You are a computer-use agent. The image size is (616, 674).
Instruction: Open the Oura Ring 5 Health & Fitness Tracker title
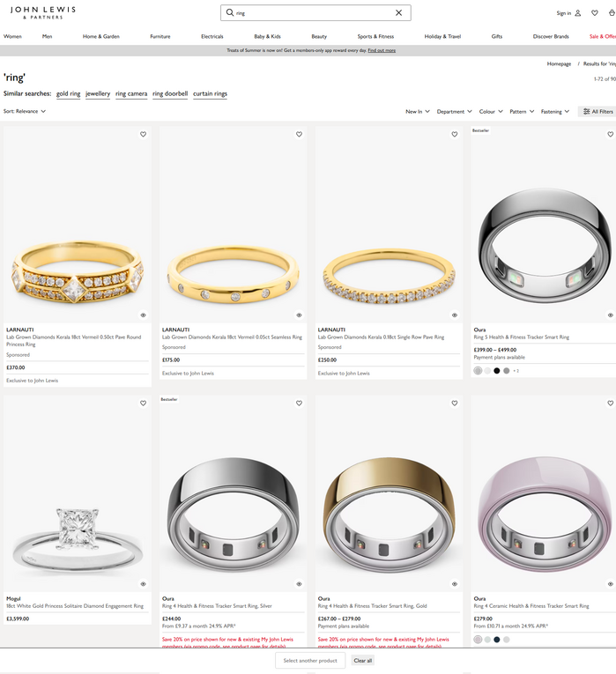[522, 337]
